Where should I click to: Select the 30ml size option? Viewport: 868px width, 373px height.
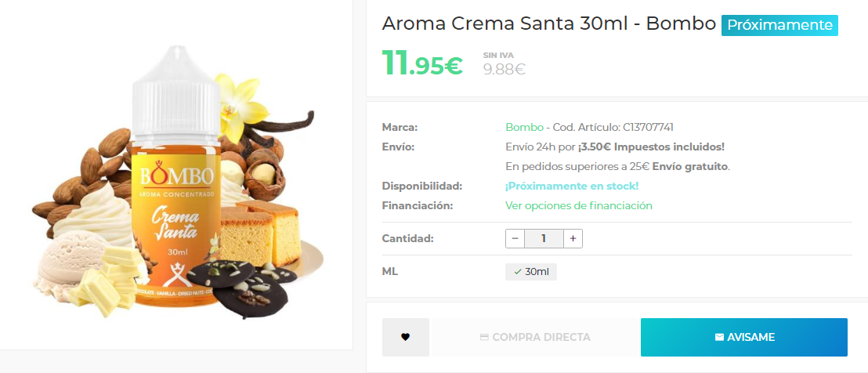point(531,272)
